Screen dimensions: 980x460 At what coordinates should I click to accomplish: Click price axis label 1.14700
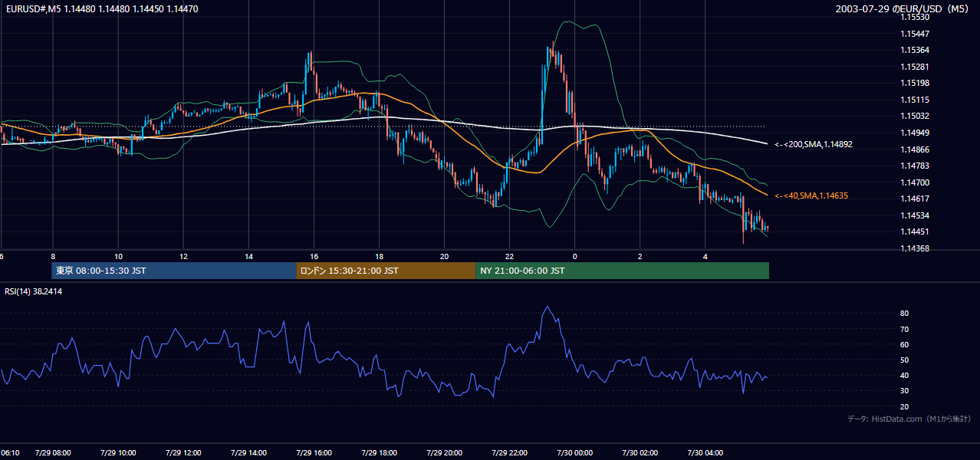point(916,182)
